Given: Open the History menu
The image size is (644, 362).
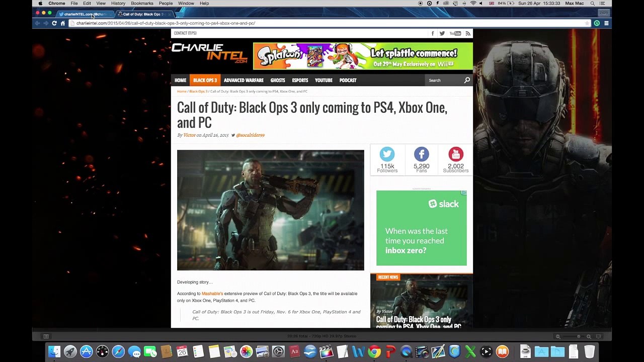Looking at the screenshot, I should coord(118,4).
